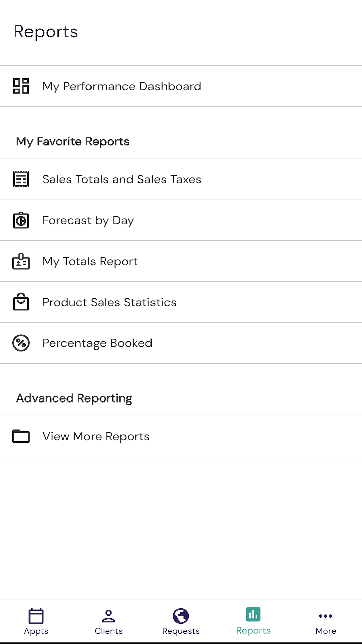Tap the three dots More icon
This screenshot has height=644, width=362.
[x=326, y=616]
